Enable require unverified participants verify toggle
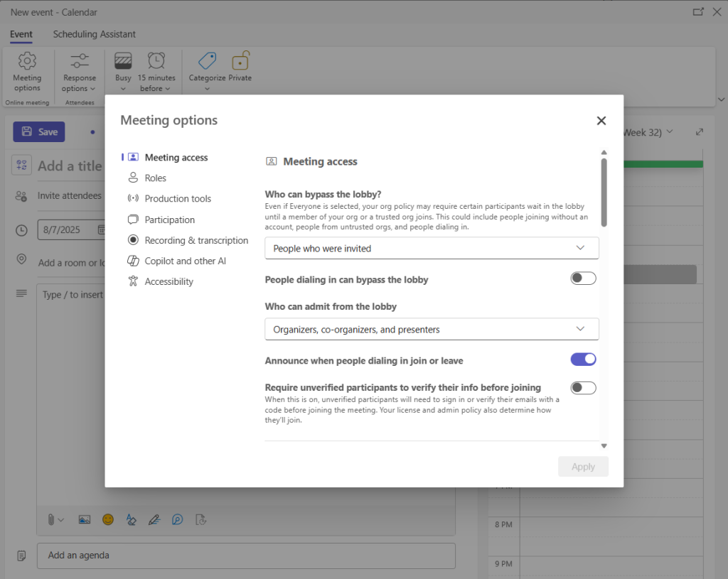Viewport: 728px width, 579px height. point(583,388)
